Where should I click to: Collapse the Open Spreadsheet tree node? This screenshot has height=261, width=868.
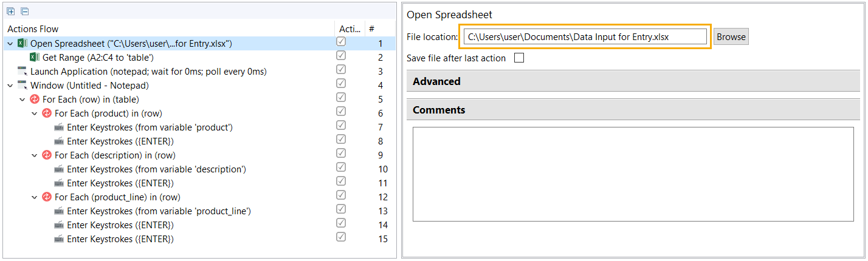click(10, 43)
